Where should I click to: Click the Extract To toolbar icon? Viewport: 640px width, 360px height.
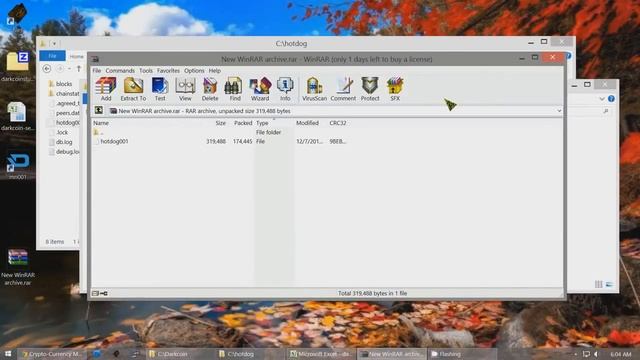click(x=133, y=89)
